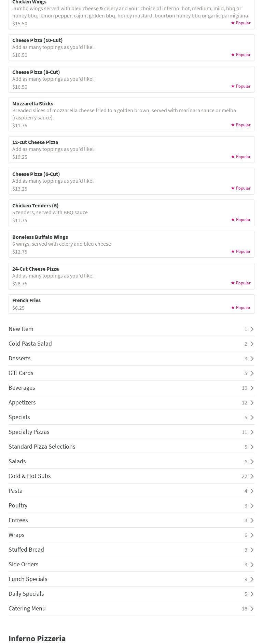The height and width of the screenshot is (644, 263).
Task: Pick the 24-Cut Cheese Pizza
Action: tap(131, 276)
